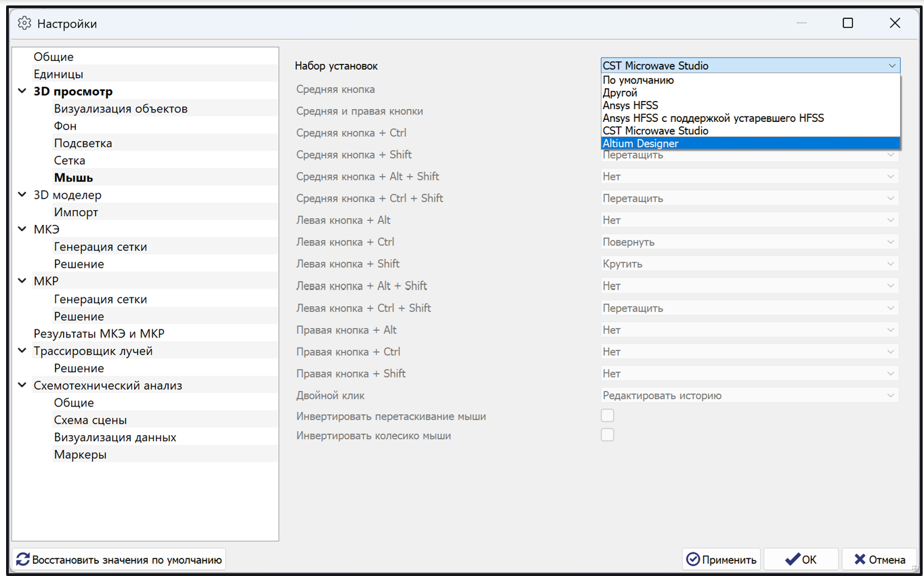Screen dimensions: 924x576
Task: Click the Применить button
Action: tap(721, 559)
